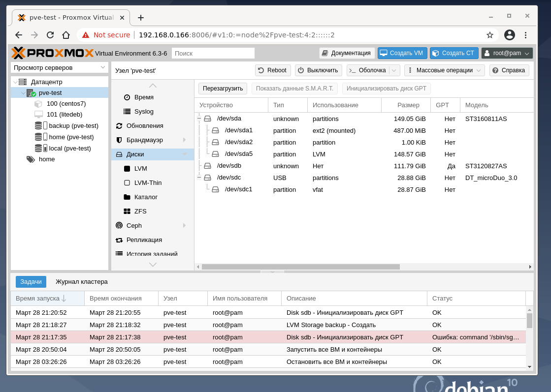551x392 pixels.
Task: Open the server view dropdown
Action: 60,67
